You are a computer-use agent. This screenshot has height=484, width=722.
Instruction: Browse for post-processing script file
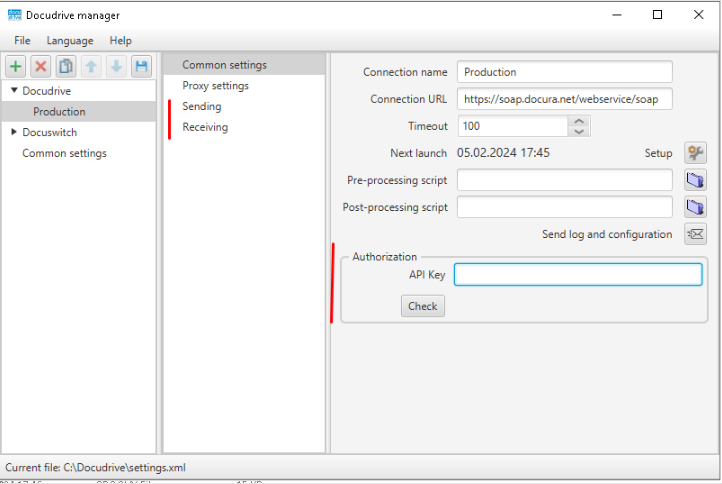point(695,207)
